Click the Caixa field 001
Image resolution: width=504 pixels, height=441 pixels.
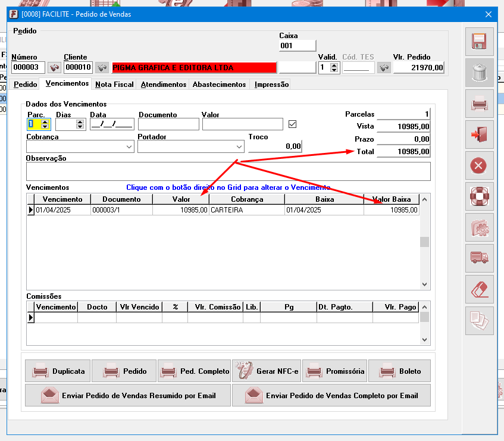tap(298, 46)
